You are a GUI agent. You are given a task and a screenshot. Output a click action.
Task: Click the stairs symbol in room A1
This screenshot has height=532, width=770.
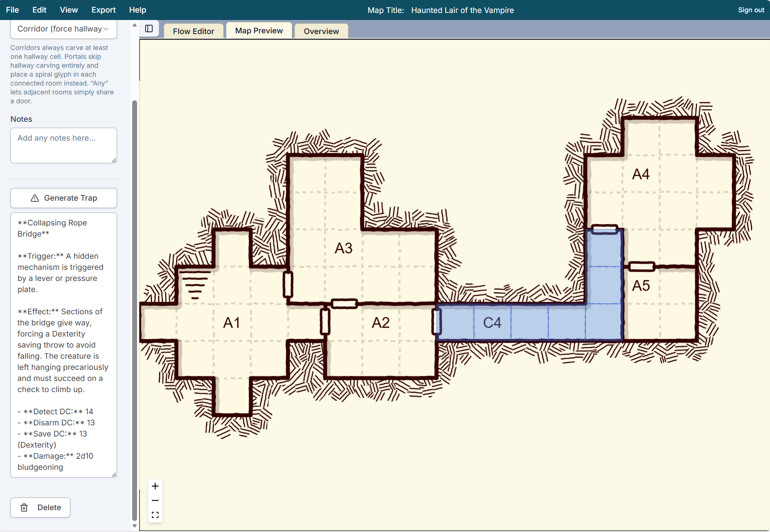195,285
